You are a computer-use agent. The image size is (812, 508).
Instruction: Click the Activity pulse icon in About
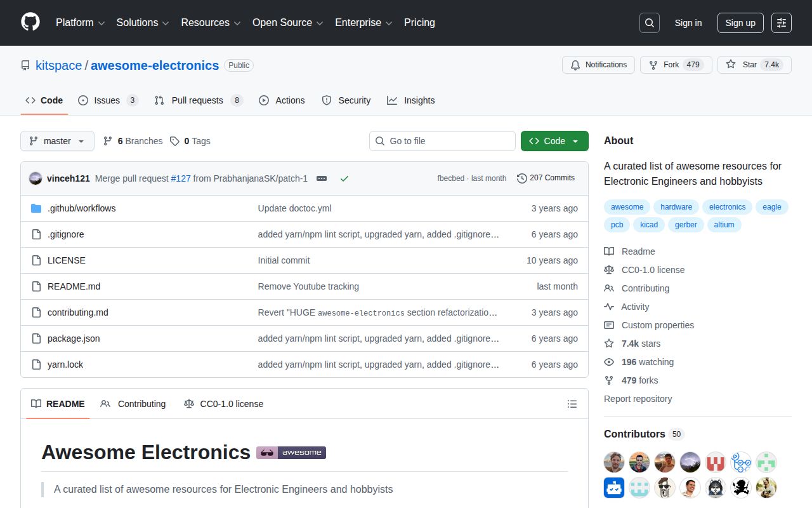point(609,307)
